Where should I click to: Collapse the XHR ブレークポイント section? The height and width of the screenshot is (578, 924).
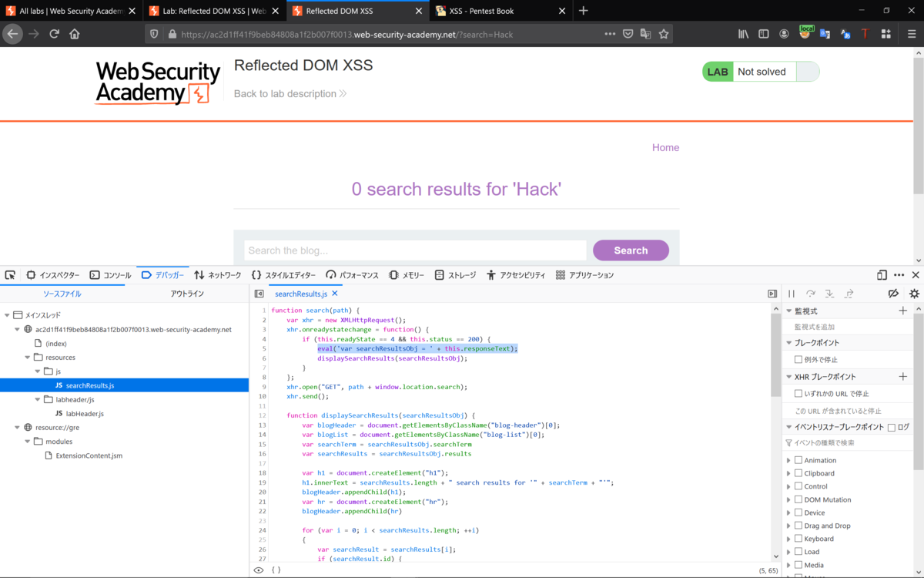click(x=789, y=377)
